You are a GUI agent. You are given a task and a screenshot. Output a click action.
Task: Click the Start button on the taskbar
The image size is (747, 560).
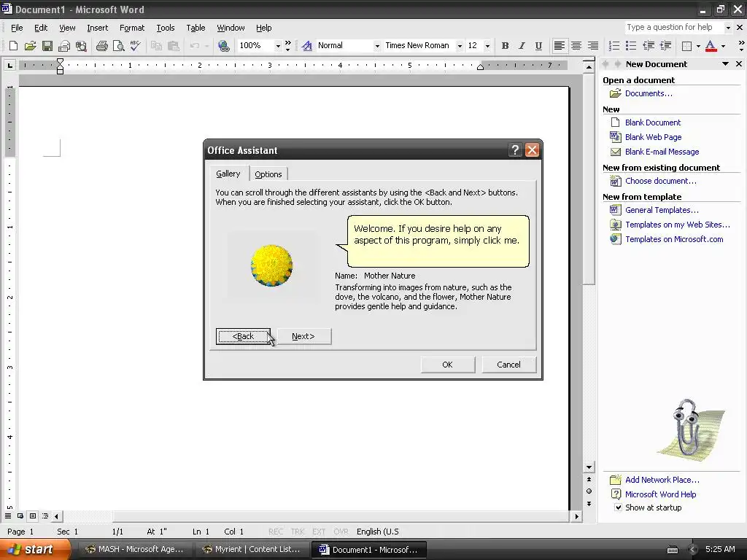(x=34, y=550)
